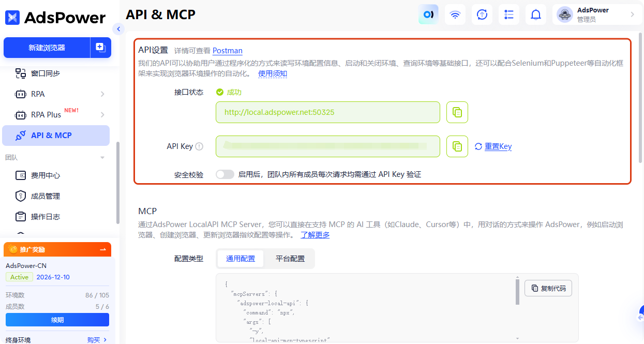
Task: Open 窗口同步 in sidebar
Action: (56, 73)
